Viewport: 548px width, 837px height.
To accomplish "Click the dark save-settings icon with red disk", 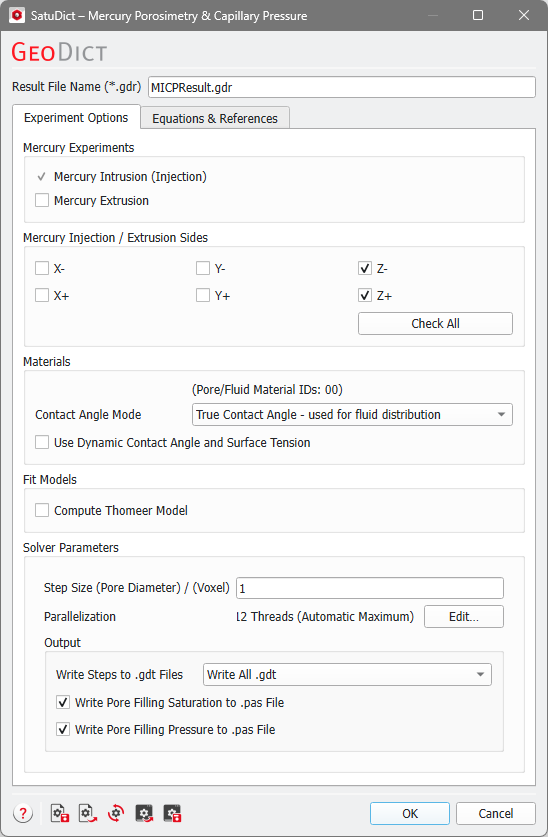I will pos(172,814).
